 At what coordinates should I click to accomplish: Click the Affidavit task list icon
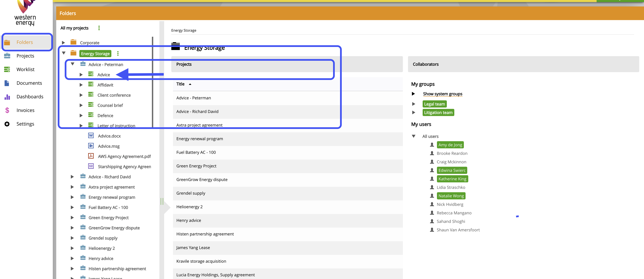click(91, 84)
